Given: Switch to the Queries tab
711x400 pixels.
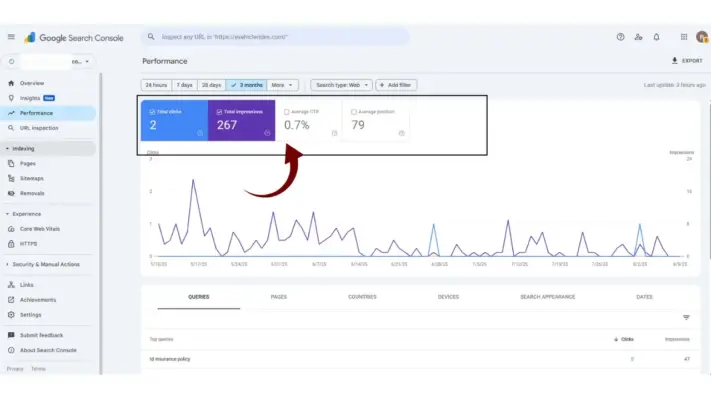Looking at the screenshot, I should [x=199, y=297].
